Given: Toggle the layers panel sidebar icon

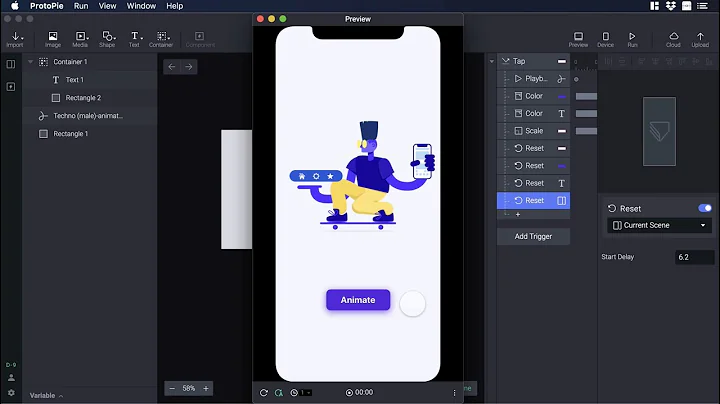Looking at the screenshot, I should pyautogui.click(x=11, y=64).
